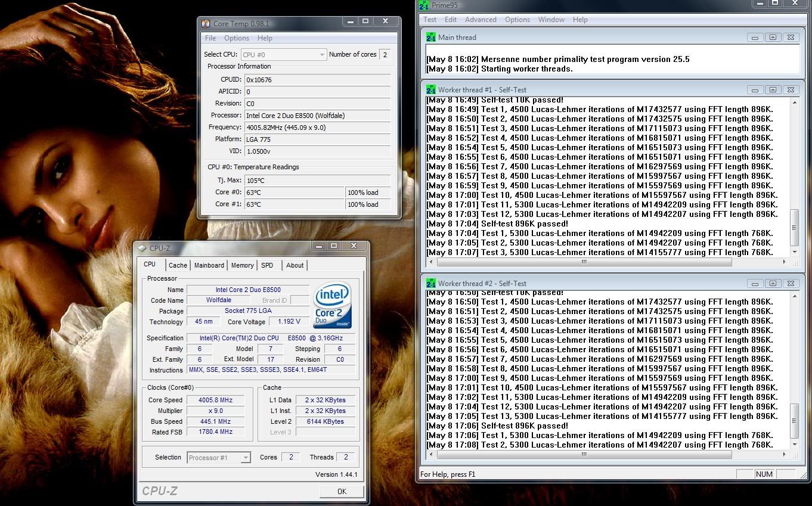Open the File menu in Core Temp
This screenshot has width=812, height=506.
point(210,38)
